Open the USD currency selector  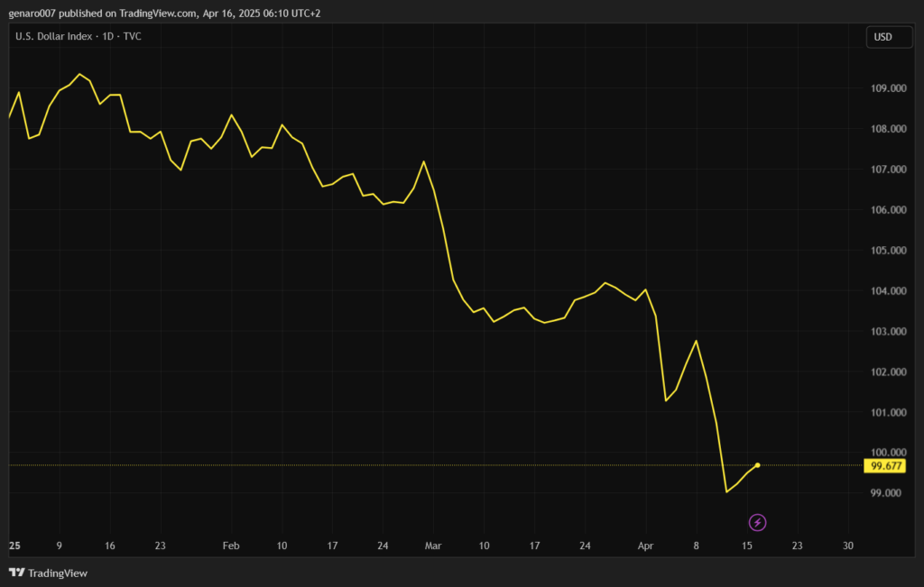tap(882, 37)
